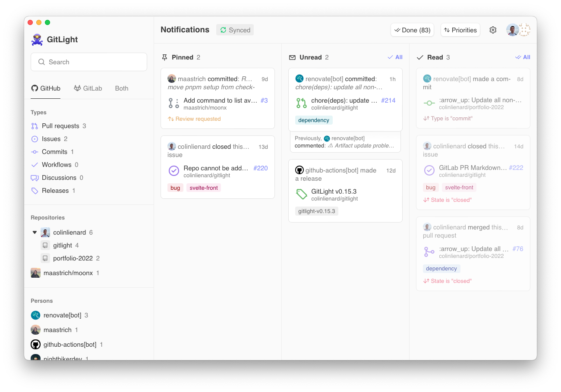Click the checkmark icon in Read header
561x392 pixels.
click(420, 57)
